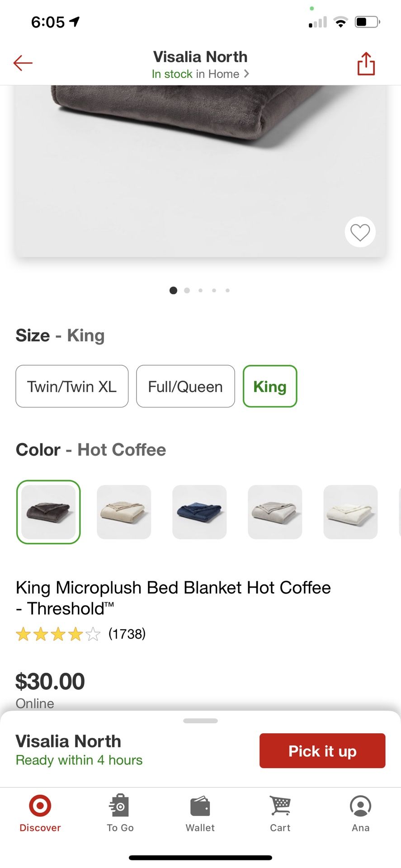Choose the navy blue blanket swatch
This screenshot has width=401, height=868.
tap(199, 512)
